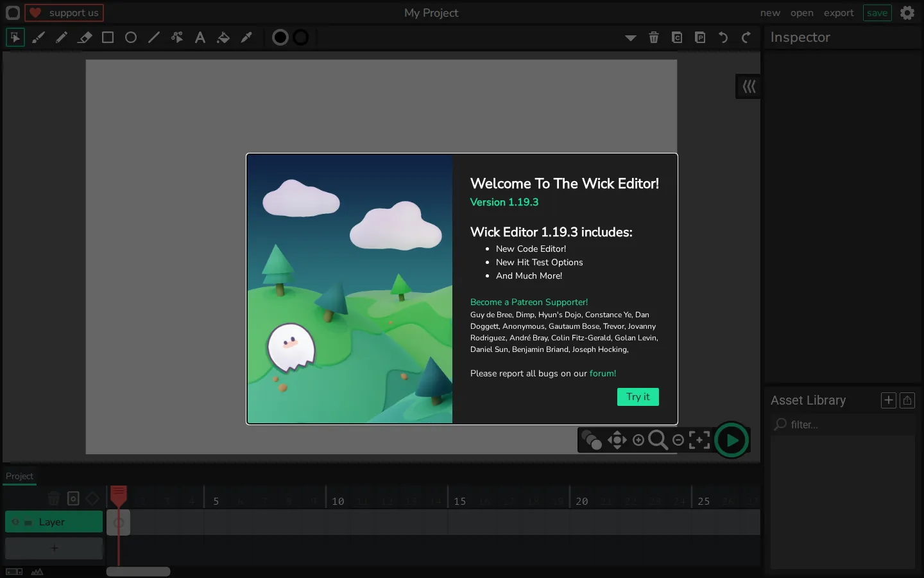Viewport: 924px width, 578px height.
Task: Play the project preview
Action: (x=732, y=441)
